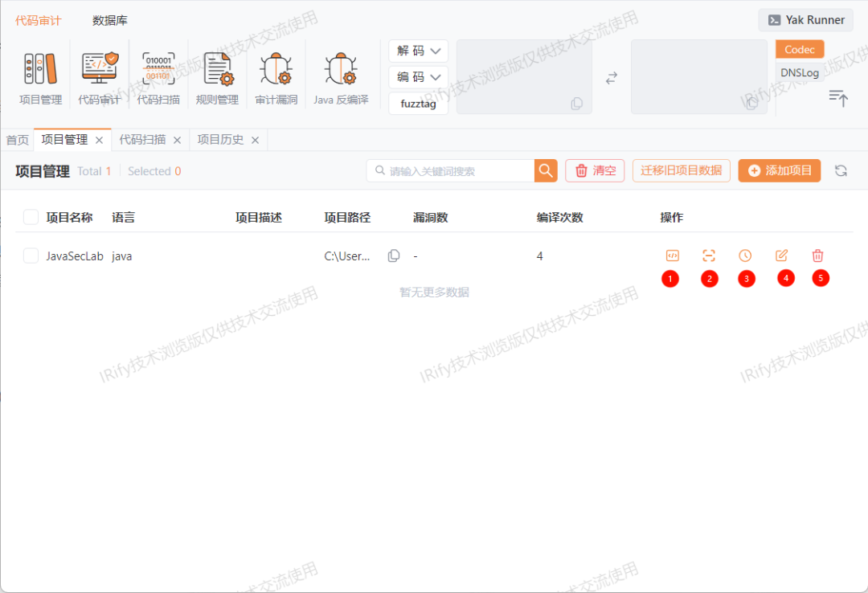Image resolution: width=868 pixels, height=593 pixels.
Task: Click the right codec output area
Action: pyautogui.click(x=699, y=77)
